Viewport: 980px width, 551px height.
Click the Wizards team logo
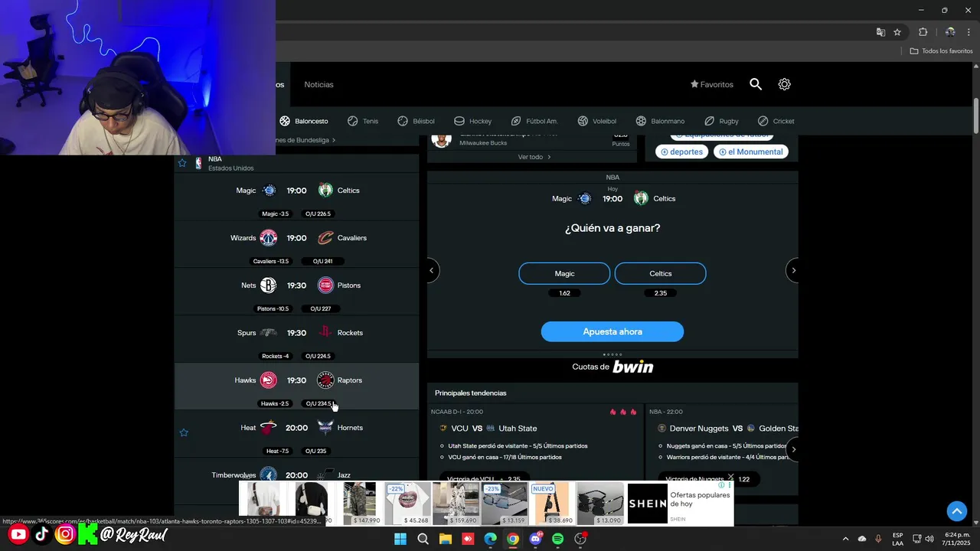(268, 238)
